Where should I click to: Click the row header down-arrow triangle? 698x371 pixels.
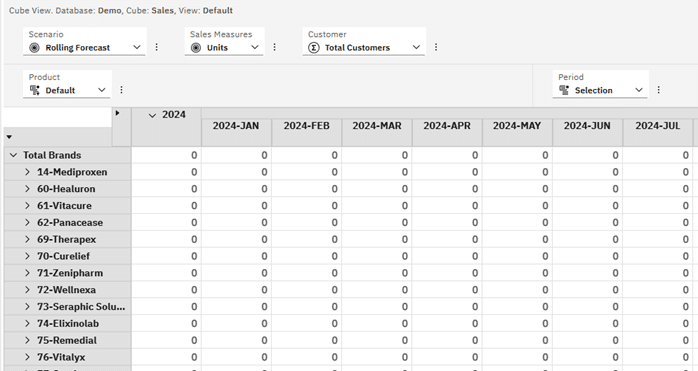tap(9, 137)
